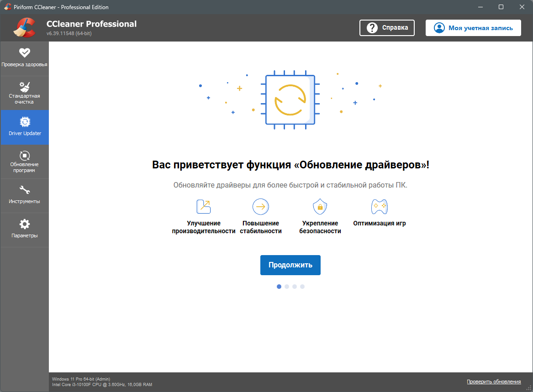Open the Tools (Инструменты) section
This screenshot has width=533, height=392.
tap(25, 196)
